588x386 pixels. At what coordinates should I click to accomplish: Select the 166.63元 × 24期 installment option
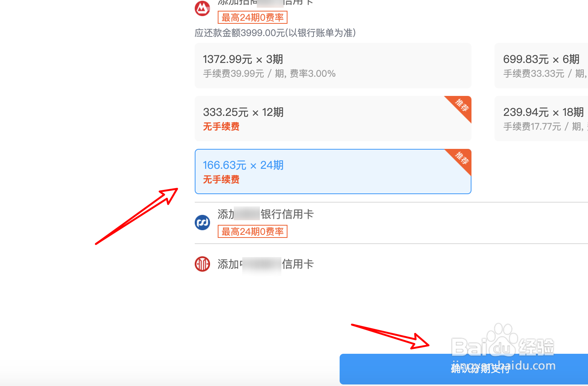[333, 172]
